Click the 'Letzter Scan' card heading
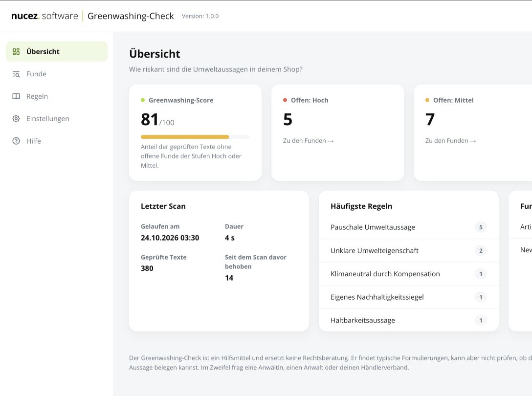 (x=163, y=206)
